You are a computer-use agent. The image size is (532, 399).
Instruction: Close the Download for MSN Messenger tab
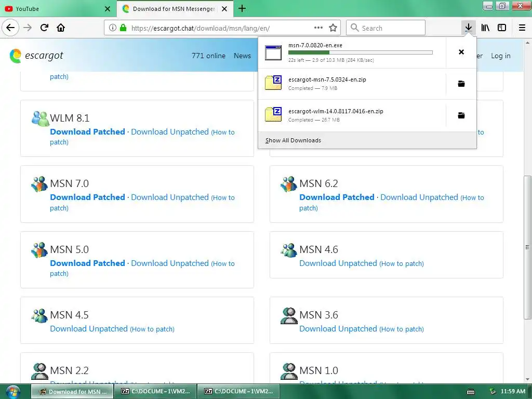coord(224,9)
